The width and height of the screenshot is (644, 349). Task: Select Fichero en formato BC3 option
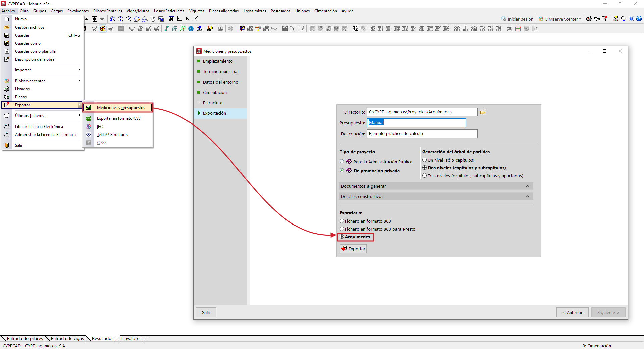point(342,221)
